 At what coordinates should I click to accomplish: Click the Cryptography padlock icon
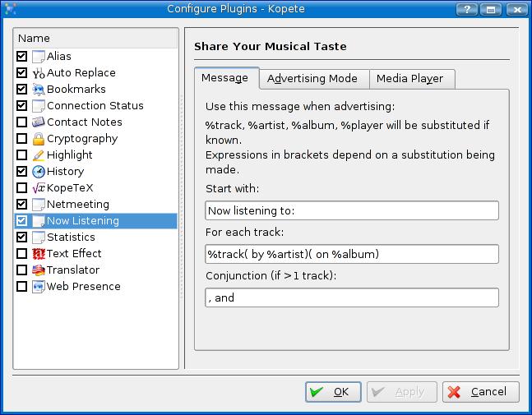click(x=38, y=139)
